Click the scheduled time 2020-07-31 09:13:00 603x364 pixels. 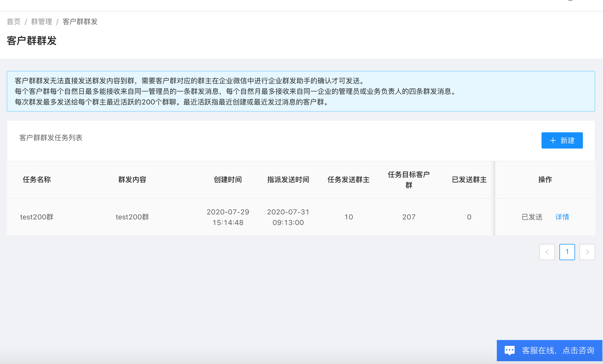pyautogui.click(x=288, y=217)
